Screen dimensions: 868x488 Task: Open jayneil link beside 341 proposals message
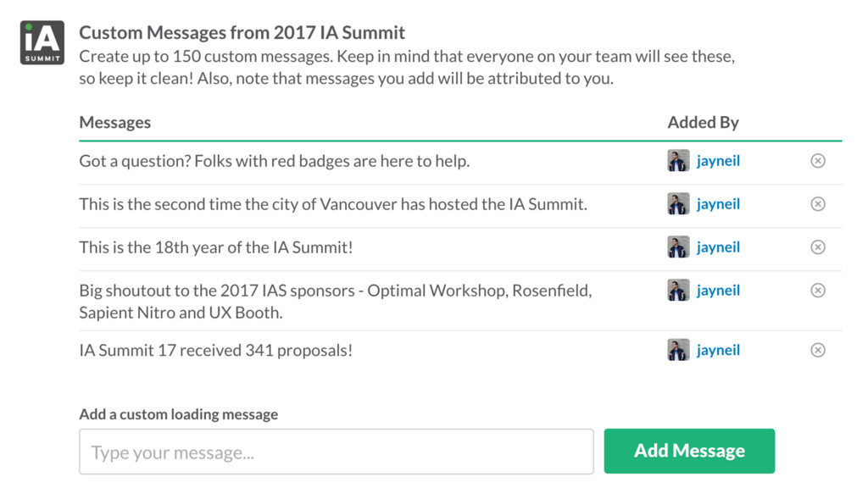(x=718, y=350)
